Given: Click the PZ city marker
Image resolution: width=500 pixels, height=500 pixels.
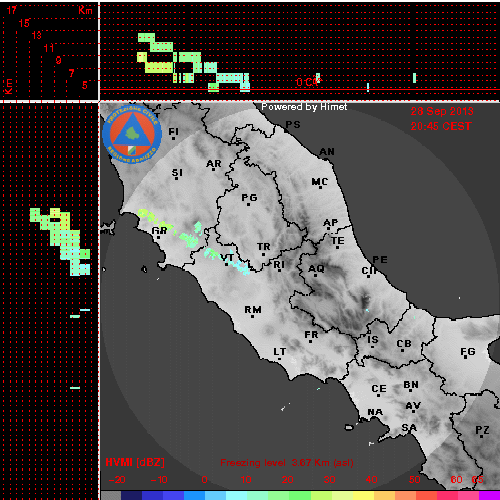Looking at the screenshot, I should coord(481,436).
